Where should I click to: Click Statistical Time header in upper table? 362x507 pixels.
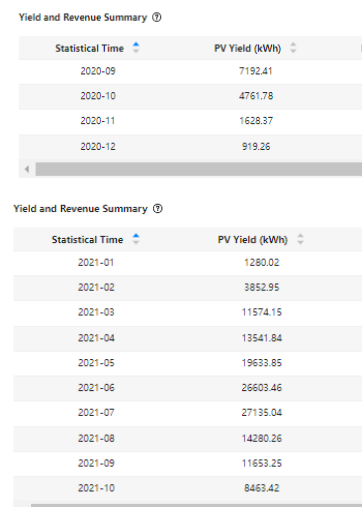coord(89,48)
